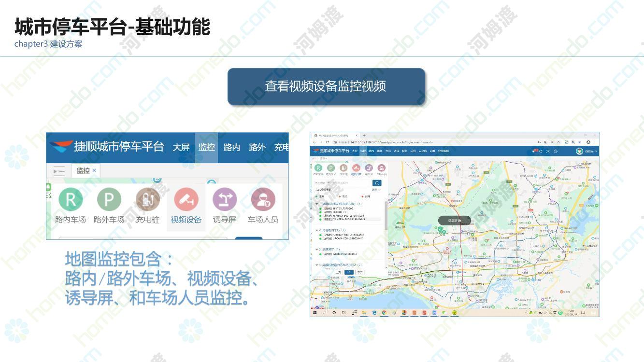Open Windows Start menu in taskbar
The width and height of the screenshot is (644, 362).
coord(315,313)
